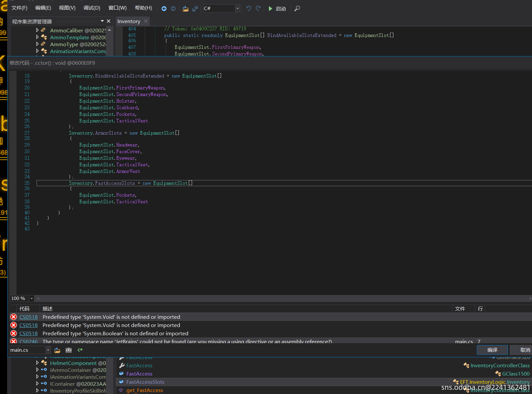532x394 pixels.
Task: Click the 编译 compile button
Action: [492, 350]
